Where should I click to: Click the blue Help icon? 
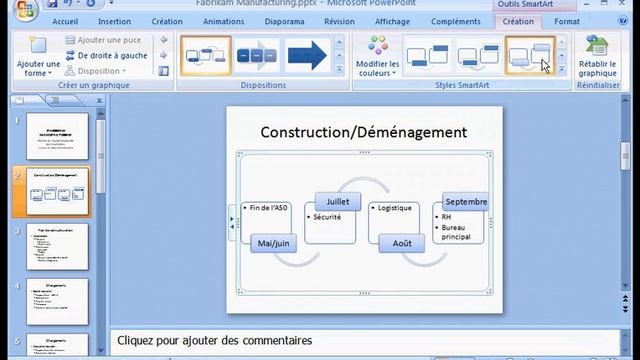click(x=623, y=20)
